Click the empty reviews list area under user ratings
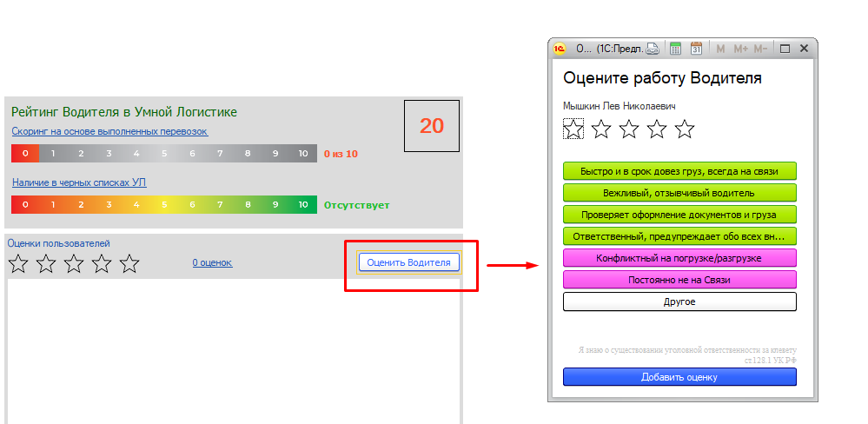 click(234, 351)
